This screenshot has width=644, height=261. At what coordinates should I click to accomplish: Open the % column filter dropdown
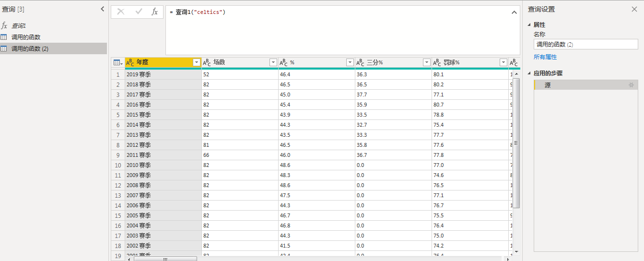pos(350,62)
